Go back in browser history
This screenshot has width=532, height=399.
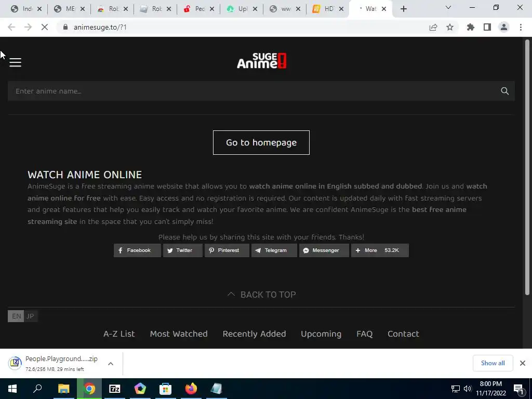[11, 27]
